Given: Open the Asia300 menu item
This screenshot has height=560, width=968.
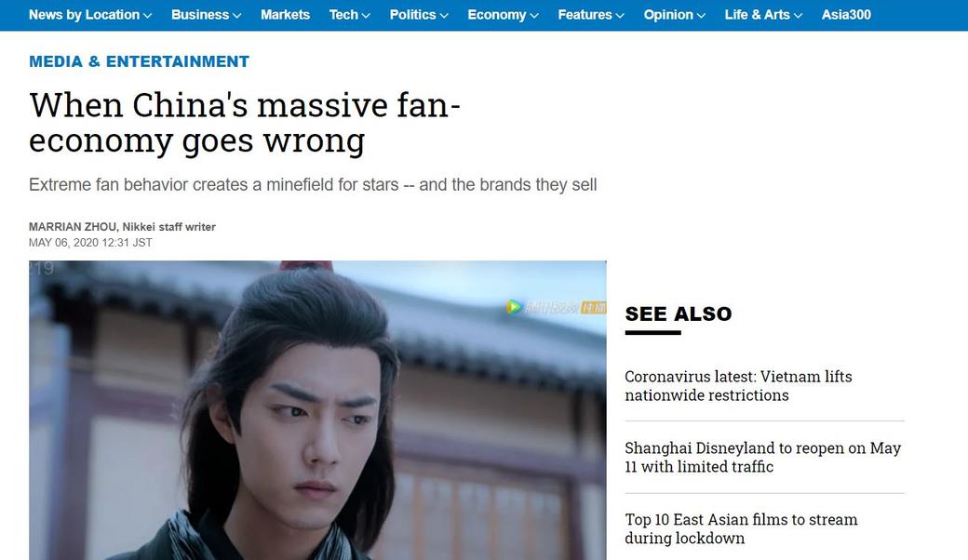Looking at the screenshot, I should point(846,15).
